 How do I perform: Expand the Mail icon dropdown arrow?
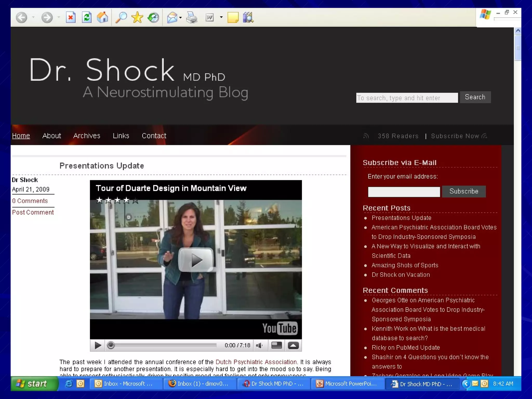pyautogui.click(x=181, y=18)
